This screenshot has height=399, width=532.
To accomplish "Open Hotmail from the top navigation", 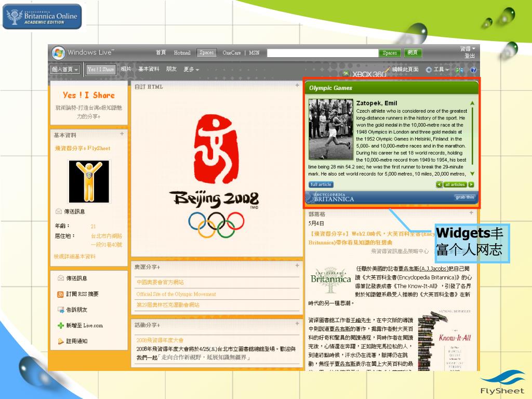I will [x=182, y=52].
